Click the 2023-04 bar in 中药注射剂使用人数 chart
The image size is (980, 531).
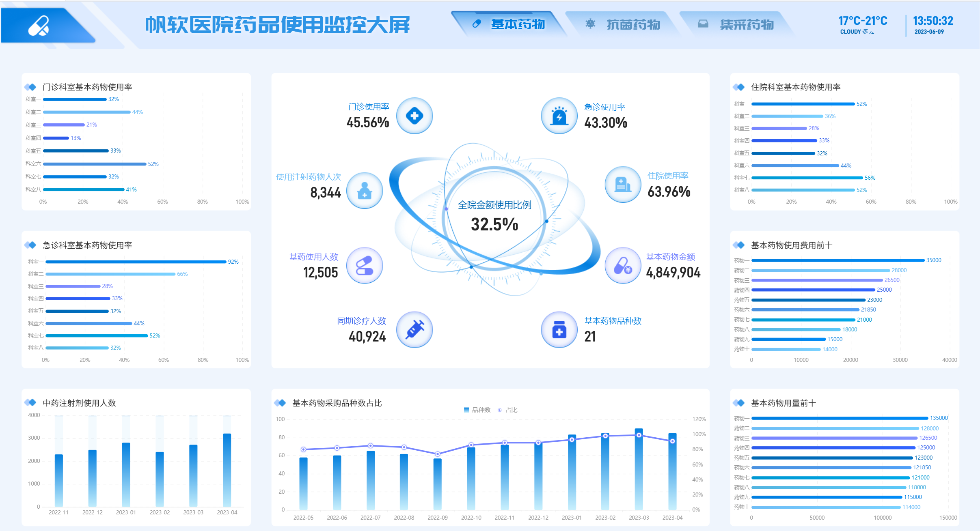[x=227, y=470]
